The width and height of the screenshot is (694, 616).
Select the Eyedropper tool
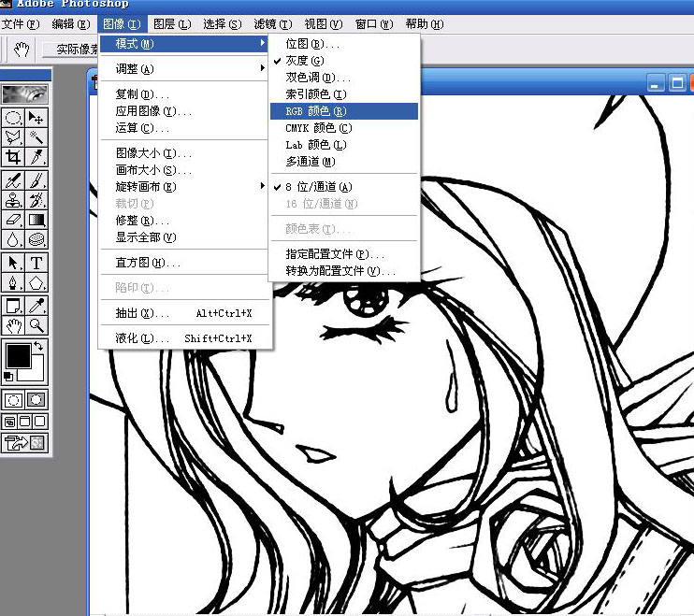click(x=36, y=306)
